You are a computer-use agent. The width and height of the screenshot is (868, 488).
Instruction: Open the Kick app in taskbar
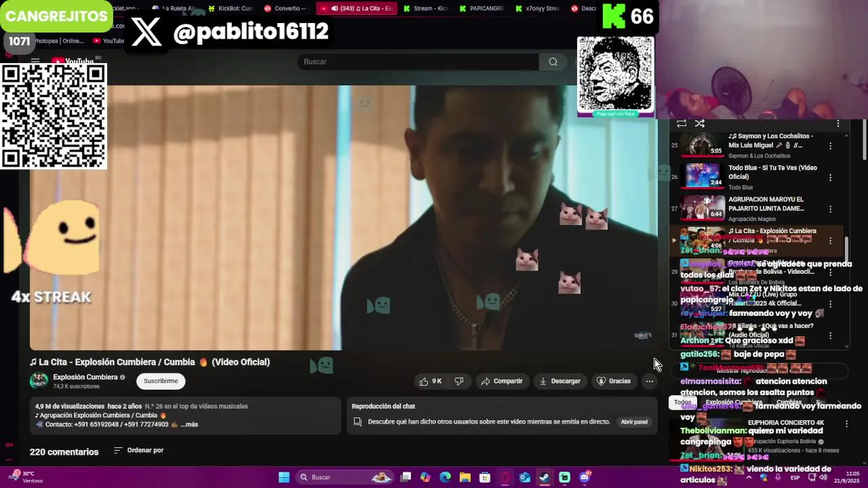[564, 477]
